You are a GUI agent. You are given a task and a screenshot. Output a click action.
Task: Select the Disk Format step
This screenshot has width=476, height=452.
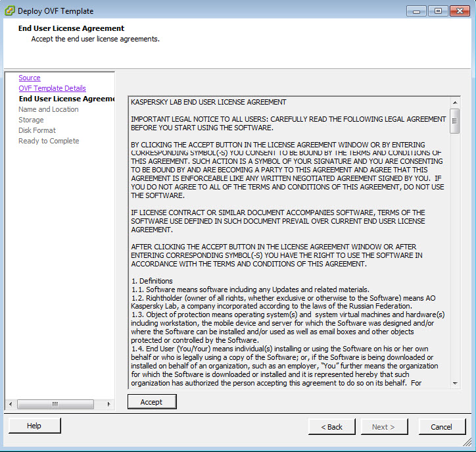(x=37, y=130)
